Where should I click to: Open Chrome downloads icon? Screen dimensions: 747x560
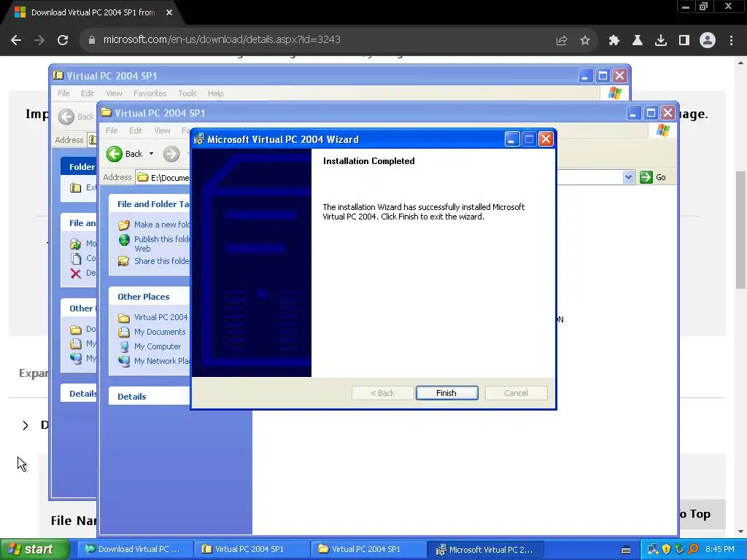point(660,41)
